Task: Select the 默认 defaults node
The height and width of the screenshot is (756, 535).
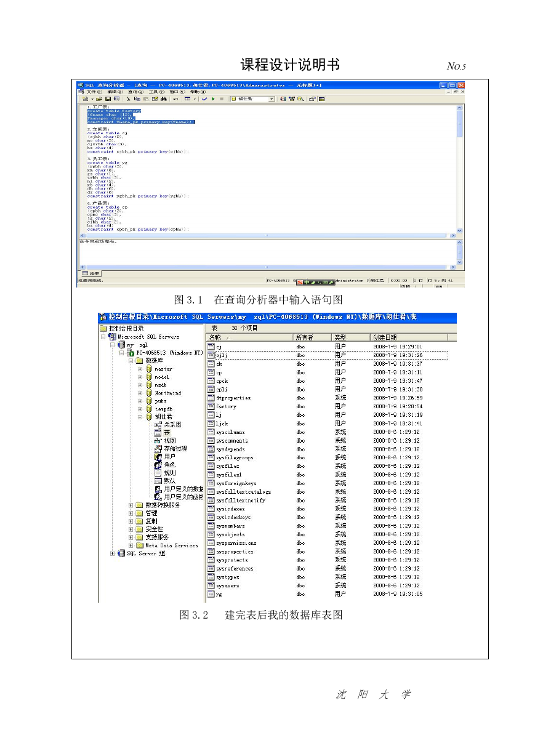Action: [164, 481]
